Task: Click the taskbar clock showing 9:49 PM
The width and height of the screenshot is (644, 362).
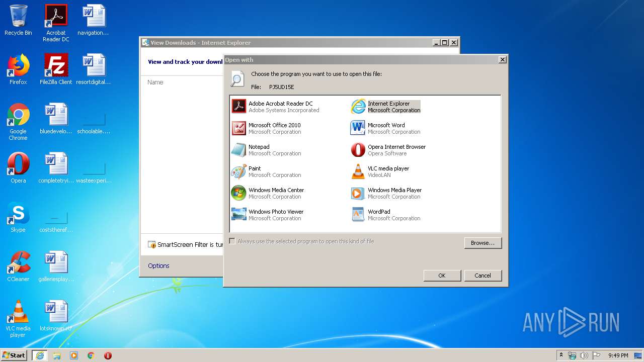Action: coord(618,355)
